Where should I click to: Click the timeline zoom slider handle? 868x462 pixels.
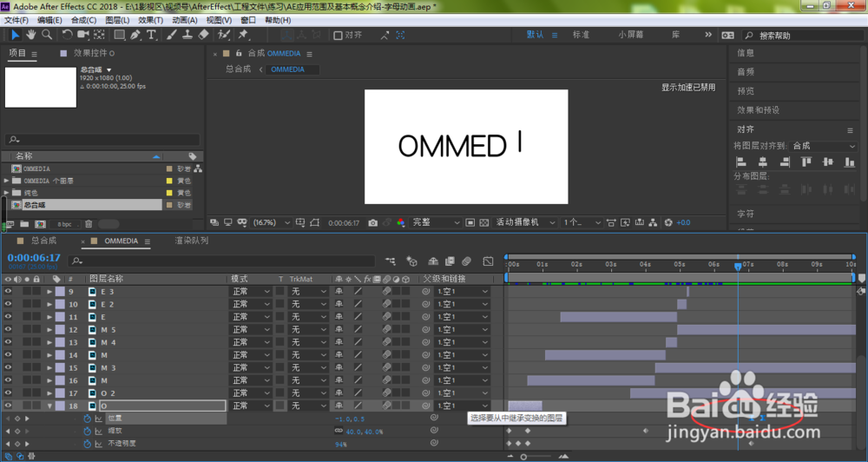click(x=523, y=457)
